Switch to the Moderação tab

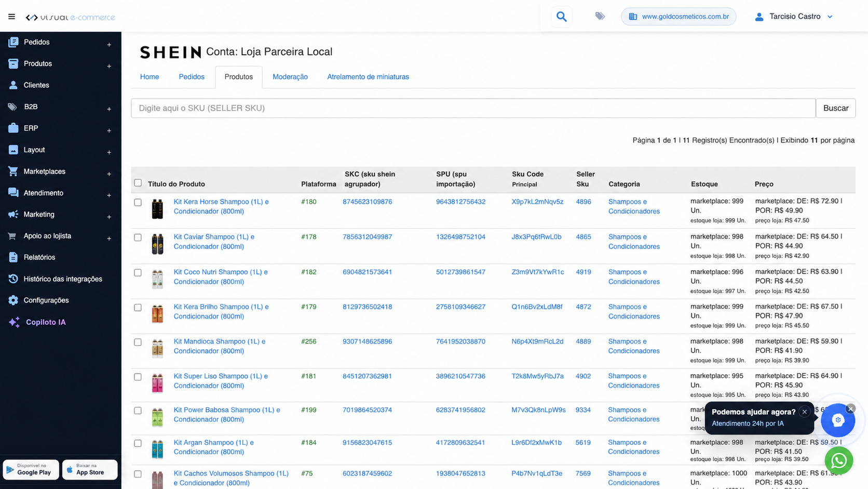click(290, 77)
